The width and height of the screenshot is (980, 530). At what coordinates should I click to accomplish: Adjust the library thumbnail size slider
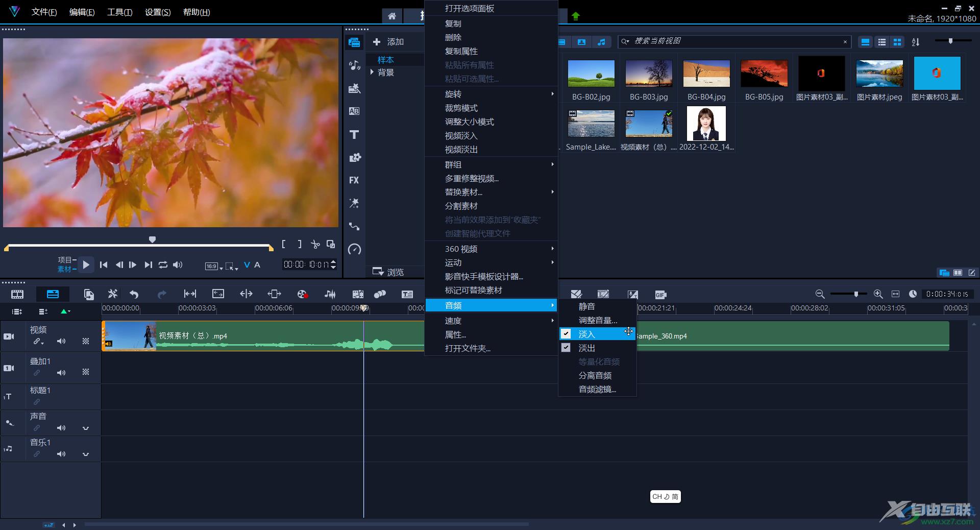(950, 41)
